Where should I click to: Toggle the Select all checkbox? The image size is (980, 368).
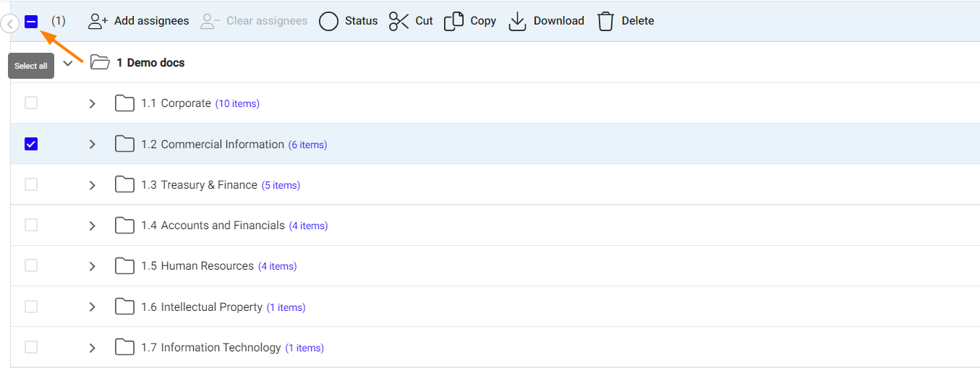tap(31, 22)
